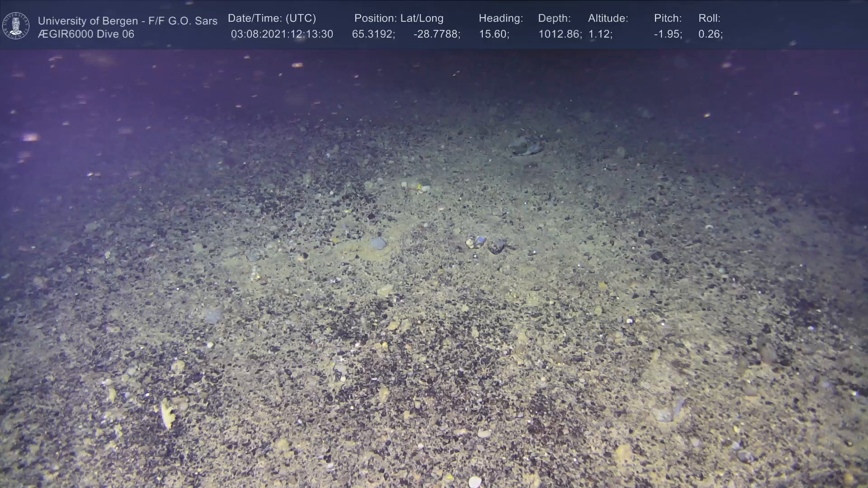Click the Heading label
Image resolution: width=868 pixels, height=488 pixels.
[500, 19]
